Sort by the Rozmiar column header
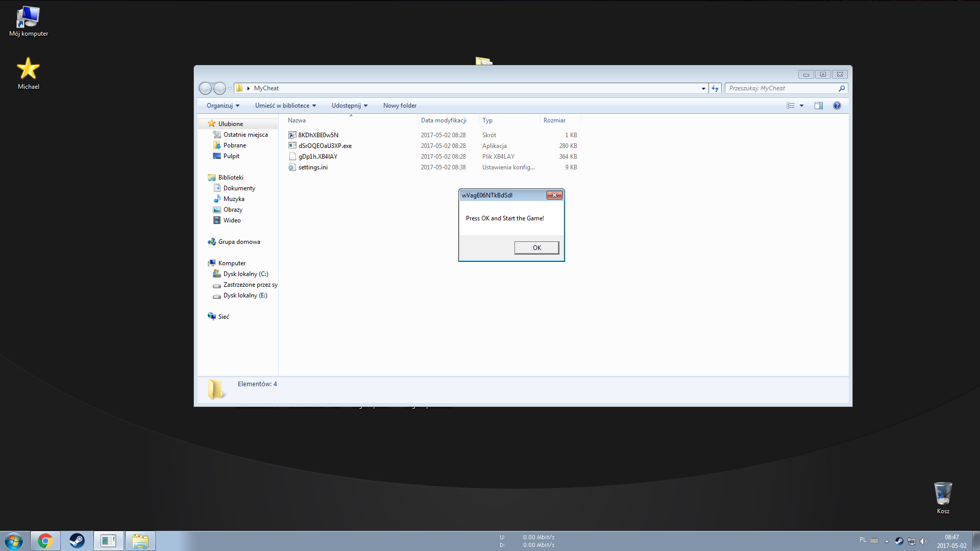The image size is (980, 551). click(x=560, y=120)
